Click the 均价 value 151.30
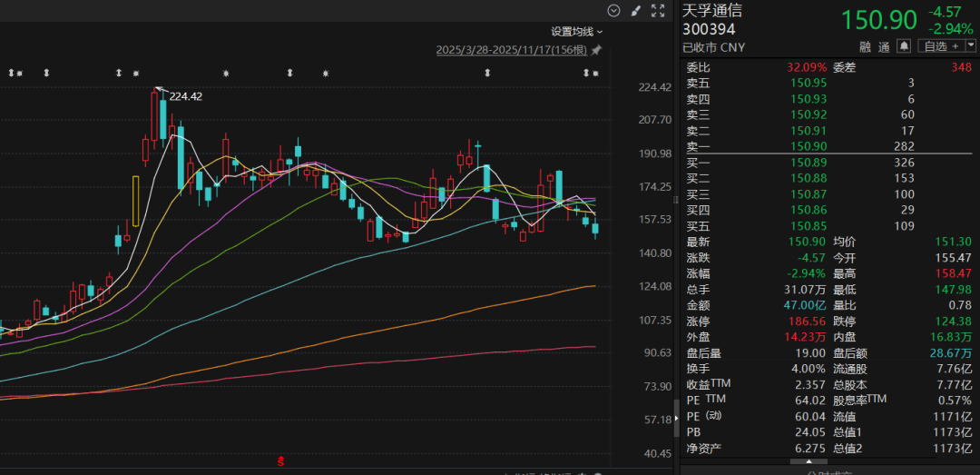The height and width of the screenshot is (475, 980). [x=954, y=242]
